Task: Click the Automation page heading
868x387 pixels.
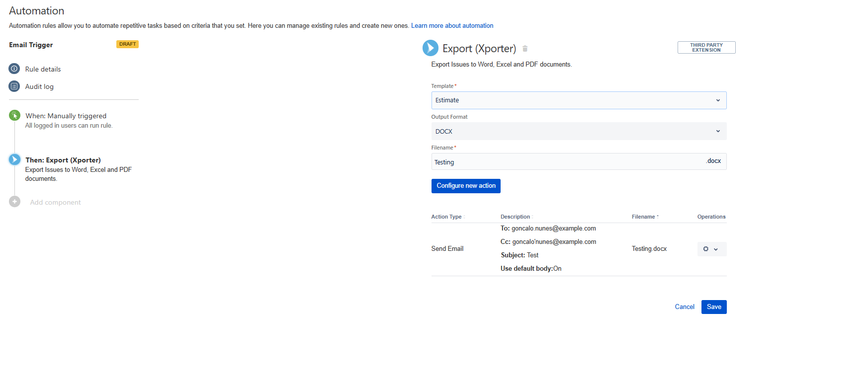Action: coord(37,11)
